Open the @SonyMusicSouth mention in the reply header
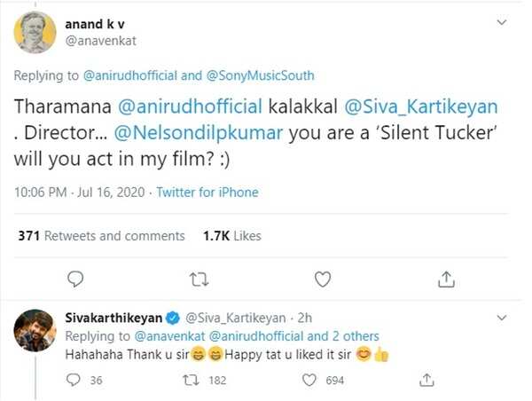This screenshot has height=401, width=532. [266, 76]
